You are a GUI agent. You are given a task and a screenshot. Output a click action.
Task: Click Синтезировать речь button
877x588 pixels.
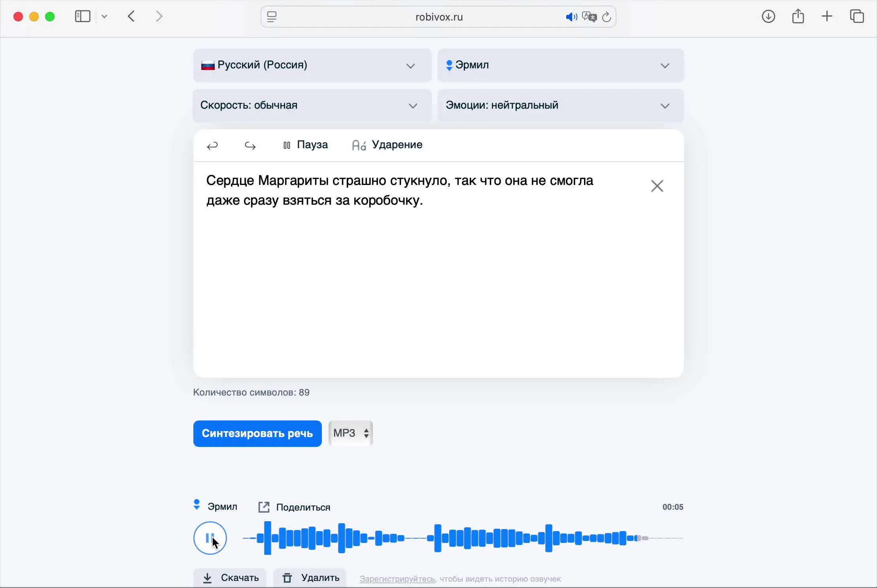[x=257, y=433]
